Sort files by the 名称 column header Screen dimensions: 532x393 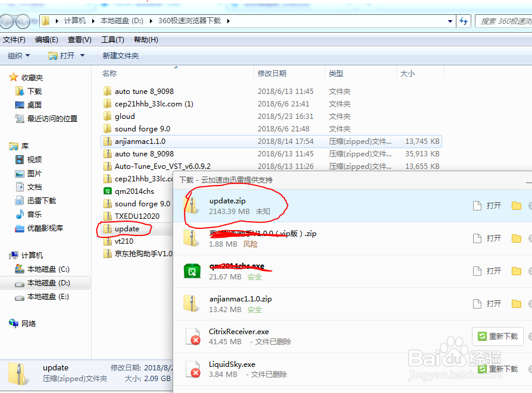tap(109, 73)
